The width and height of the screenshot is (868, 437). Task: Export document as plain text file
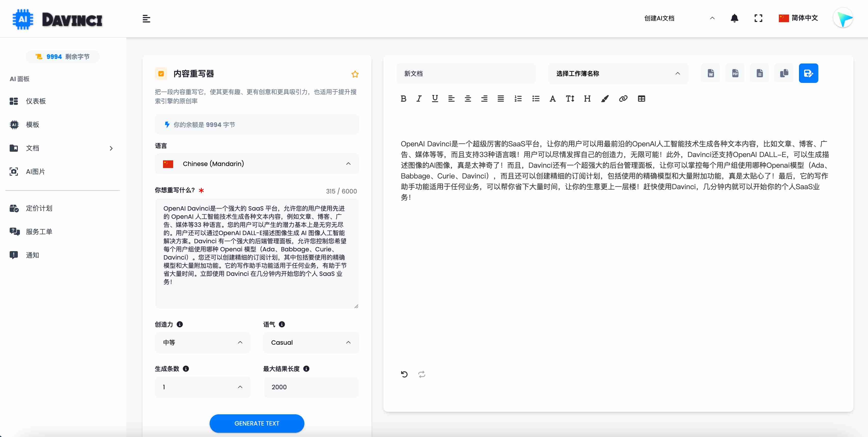[759, 73]
